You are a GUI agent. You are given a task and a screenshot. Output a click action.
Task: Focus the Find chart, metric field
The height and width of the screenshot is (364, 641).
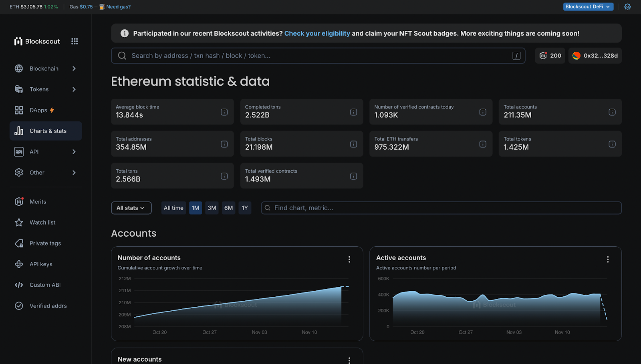tap(441, 208)
